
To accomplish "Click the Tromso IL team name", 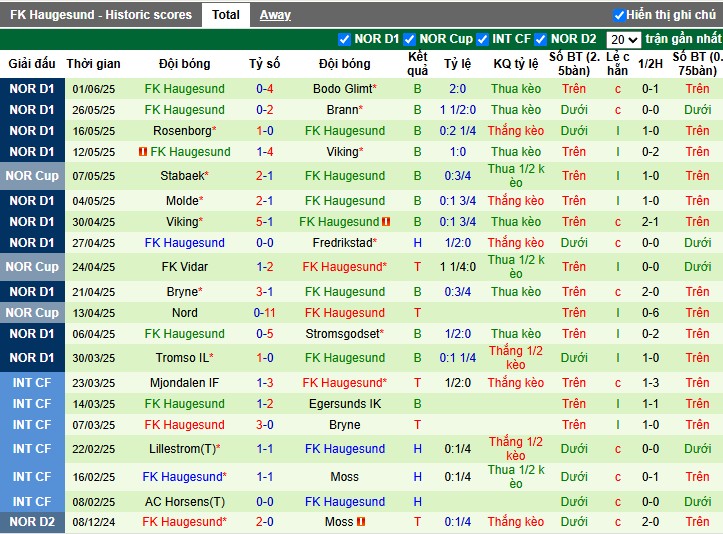I will tap(184, 357).
